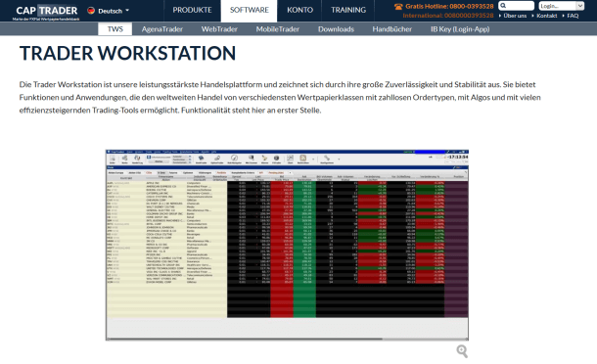Open the Login dropdown
This screenshot has height=364, width=597.
click(562, 6)
